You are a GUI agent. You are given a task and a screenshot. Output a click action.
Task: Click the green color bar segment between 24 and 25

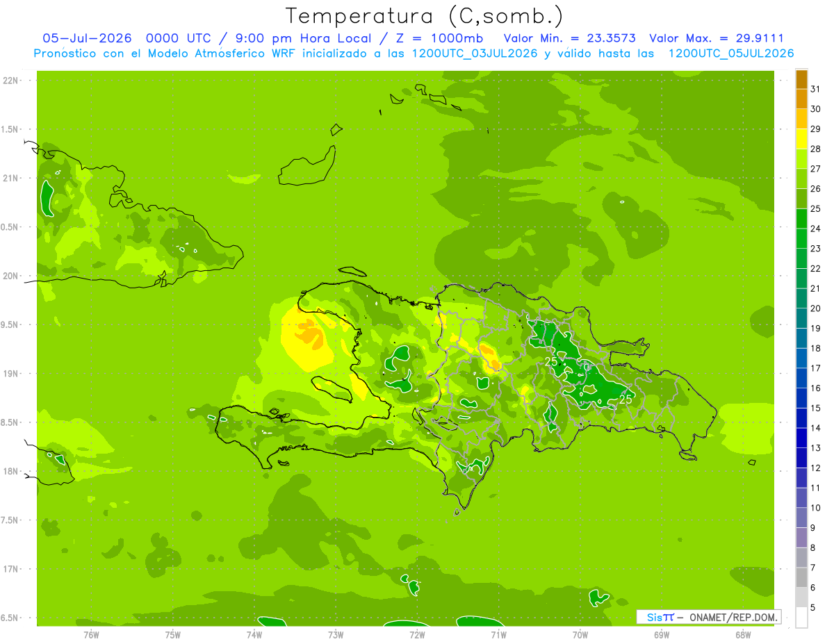click(801, 219)
